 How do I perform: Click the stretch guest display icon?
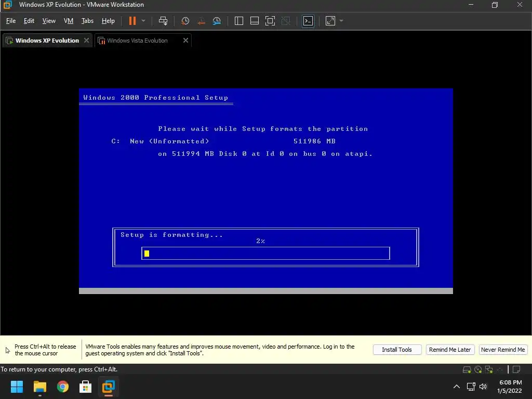tap(330, 21)
